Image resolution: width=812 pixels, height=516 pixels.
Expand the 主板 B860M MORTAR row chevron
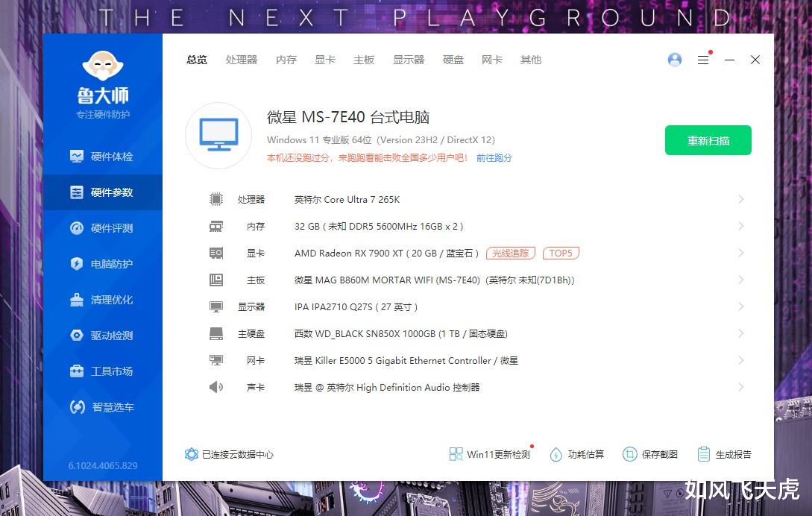click(x=740, y=280)
